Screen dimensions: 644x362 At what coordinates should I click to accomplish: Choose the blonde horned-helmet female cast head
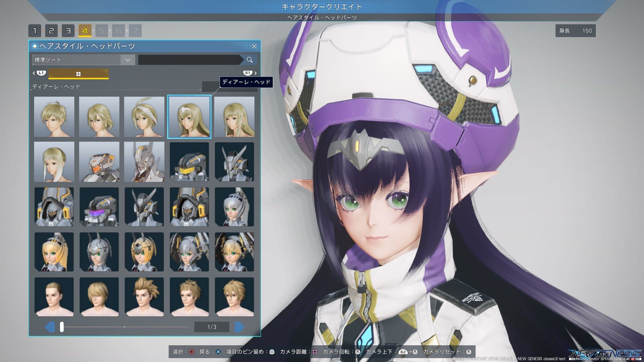tap(144, 252)
